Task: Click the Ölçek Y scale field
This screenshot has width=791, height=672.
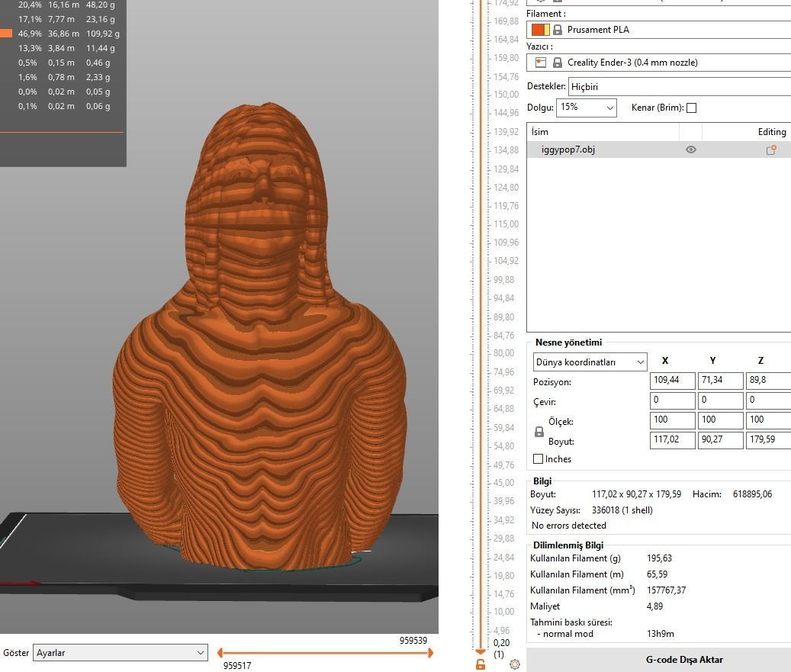Action: coord(720,420)
